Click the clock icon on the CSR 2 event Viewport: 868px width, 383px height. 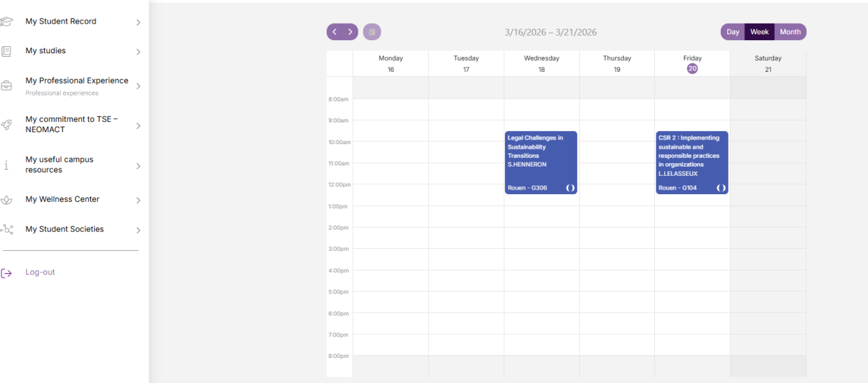pyautogui.click(x=721, y=188)
